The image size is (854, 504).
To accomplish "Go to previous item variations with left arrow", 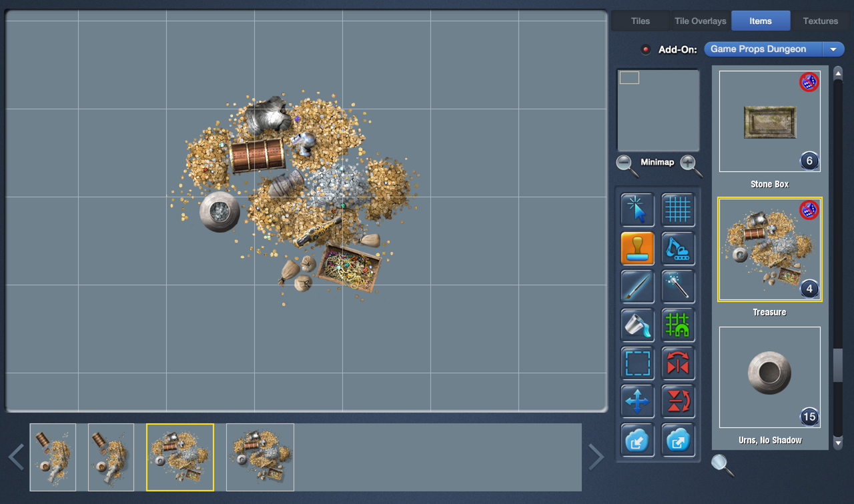I will coord(16,457).
